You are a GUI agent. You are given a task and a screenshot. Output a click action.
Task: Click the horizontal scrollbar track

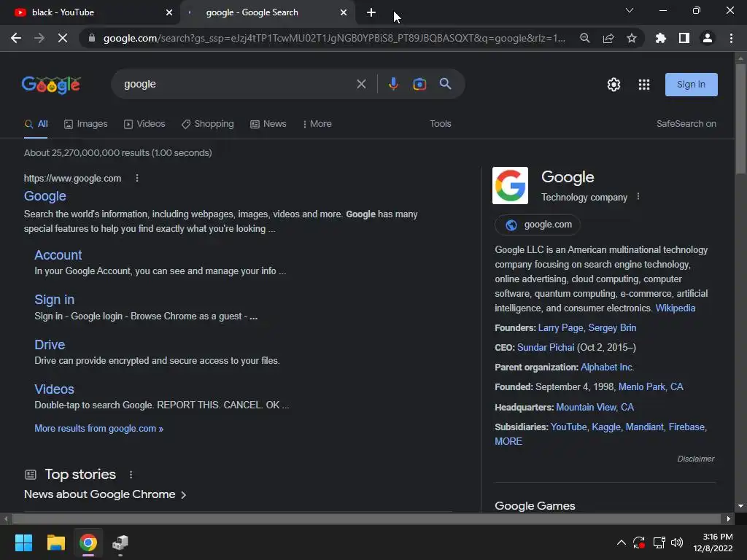366,518
